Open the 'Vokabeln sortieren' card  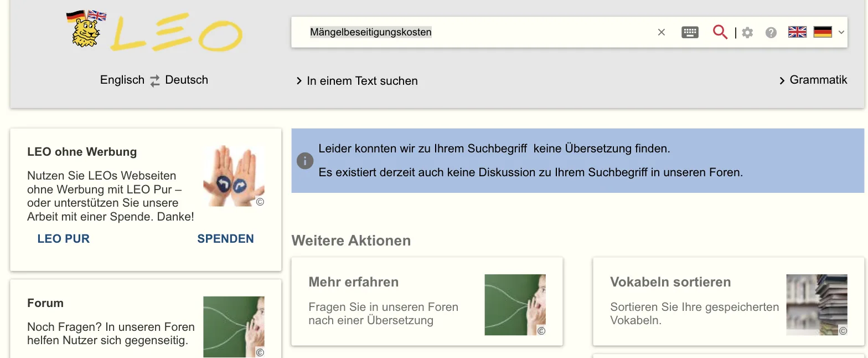(x=728, y=301)
